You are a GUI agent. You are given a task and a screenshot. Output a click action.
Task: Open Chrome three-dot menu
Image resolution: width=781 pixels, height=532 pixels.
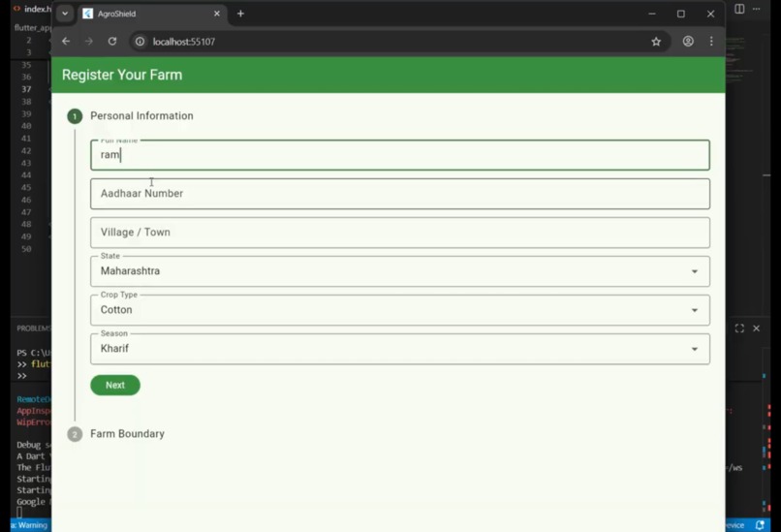711,42
